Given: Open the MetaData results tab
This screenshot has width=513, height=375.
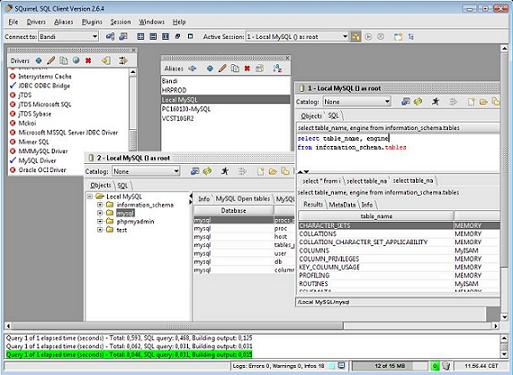Looking at the screenshot, I should pyautogui.click(x=342, y=204).
